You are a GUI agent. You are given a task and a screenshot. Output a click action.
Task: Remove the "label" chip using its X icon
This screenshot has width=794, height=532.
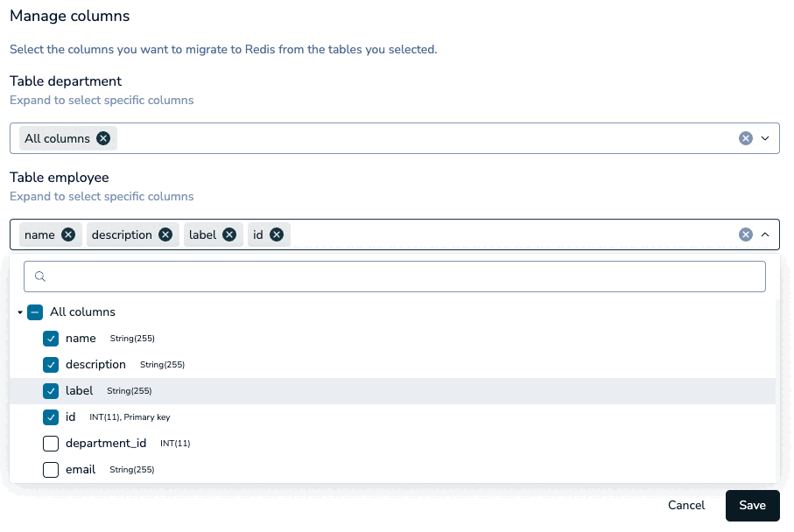(x=228, y=234)
